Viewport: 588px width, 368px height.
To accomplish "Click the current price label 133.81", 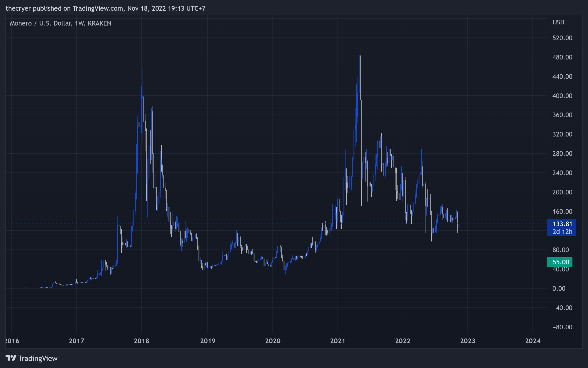I will (562, 224).
